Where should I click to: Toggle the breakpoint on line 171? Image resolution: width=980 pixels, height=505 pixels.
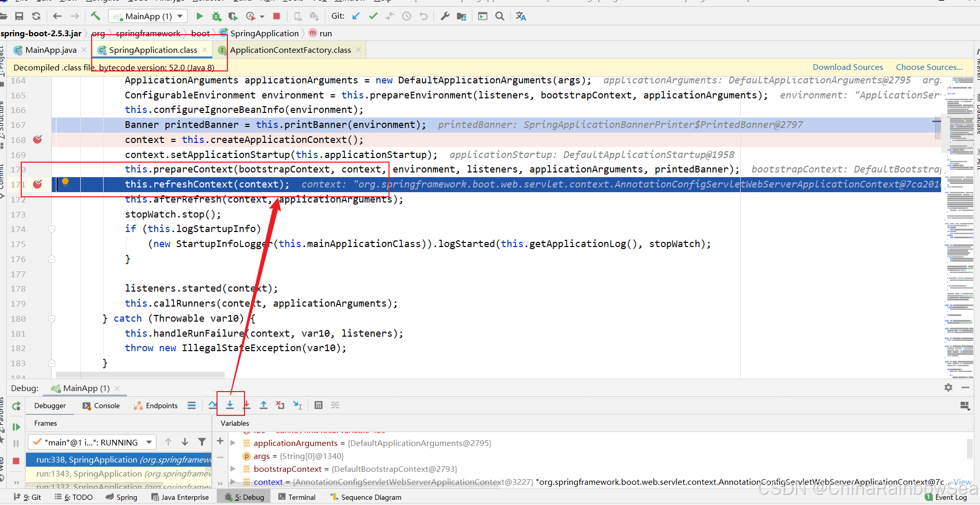coord(37,184)
